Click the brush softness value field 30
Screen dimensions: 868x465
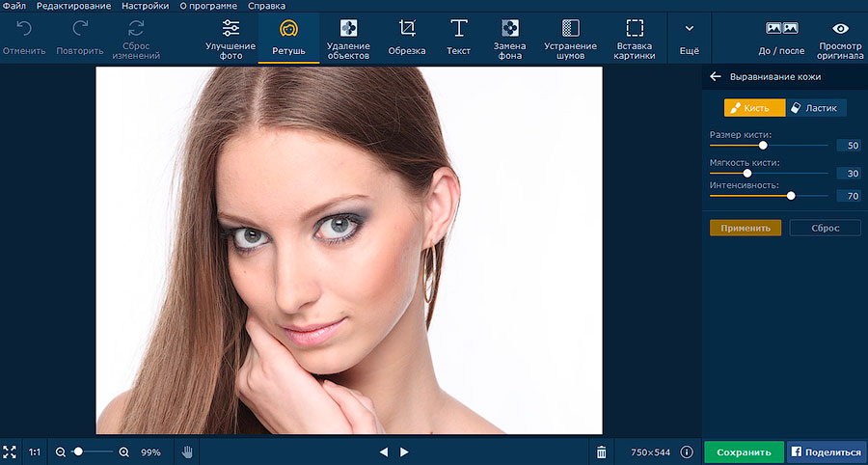click(849, 174)
